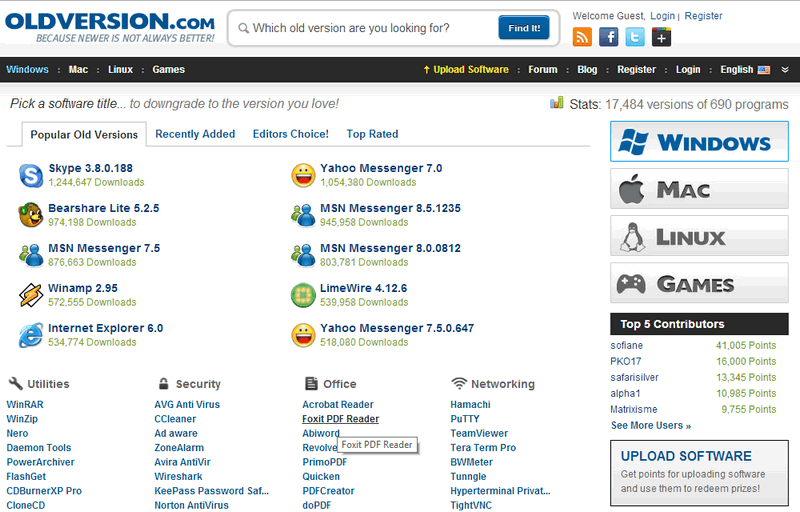Click the Login link beside Welcome Guest
800x512 pixels.
click(662, 16)
